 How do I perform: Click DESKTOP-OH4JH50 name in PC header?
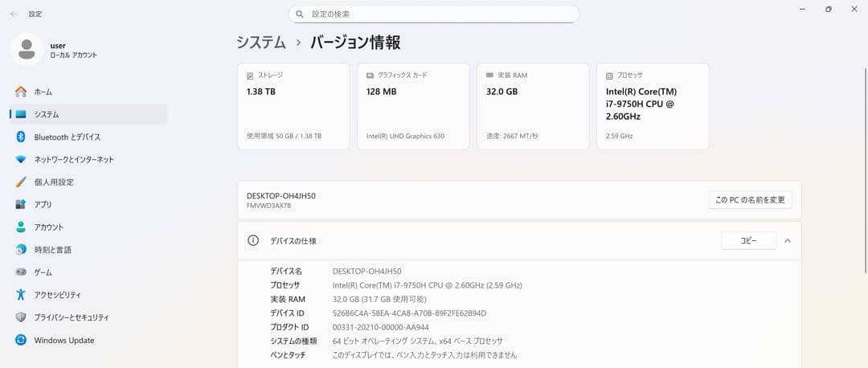click(x=281, y=196)
